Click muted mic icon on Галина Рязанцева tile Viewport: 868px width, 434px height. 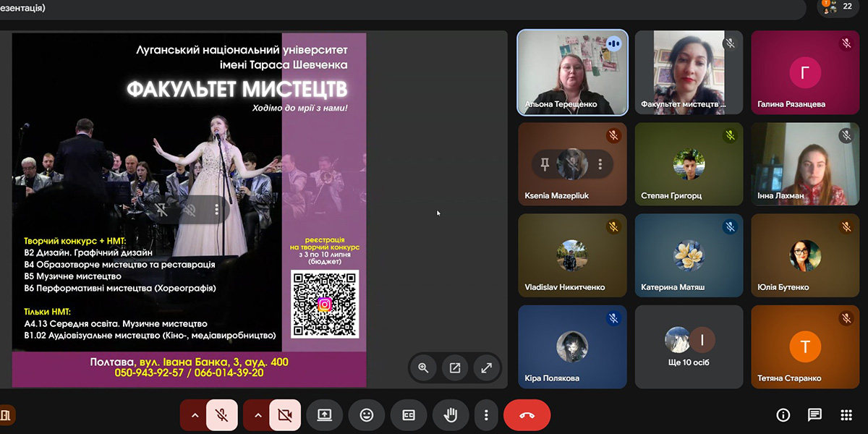point(846,43)
